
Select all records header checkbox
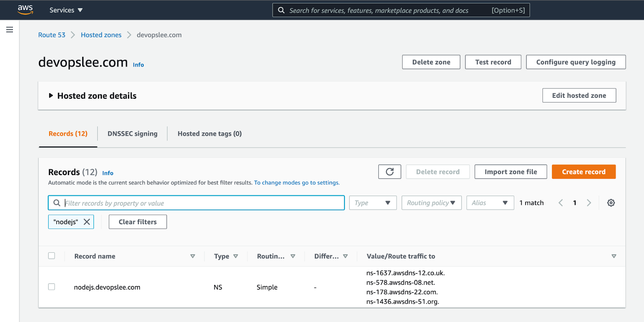(x=52, y=256)
